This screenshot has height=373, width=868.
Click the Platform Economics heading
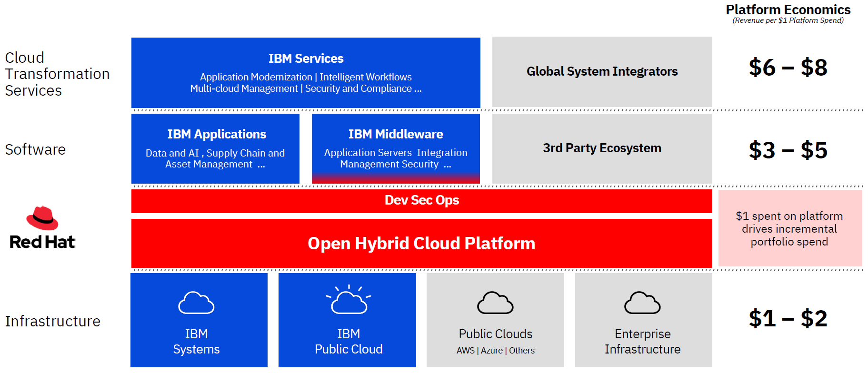tap(788, 10)
